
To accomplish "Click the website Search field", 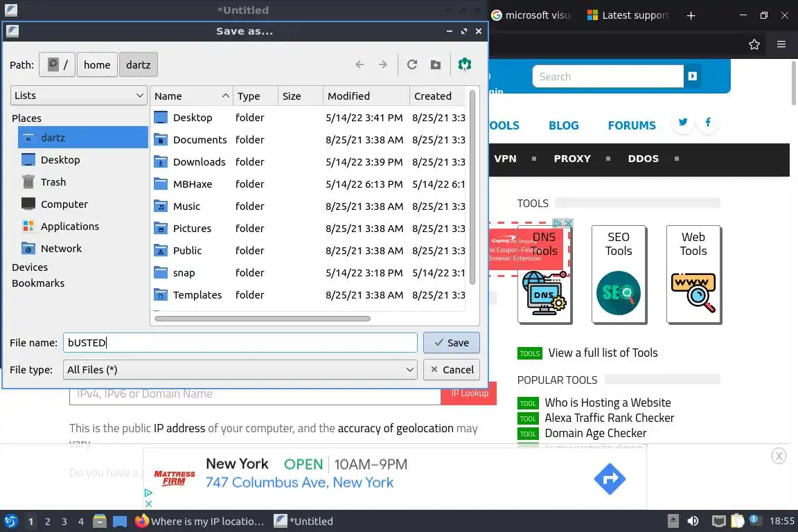I will click(x=608, y=76).
